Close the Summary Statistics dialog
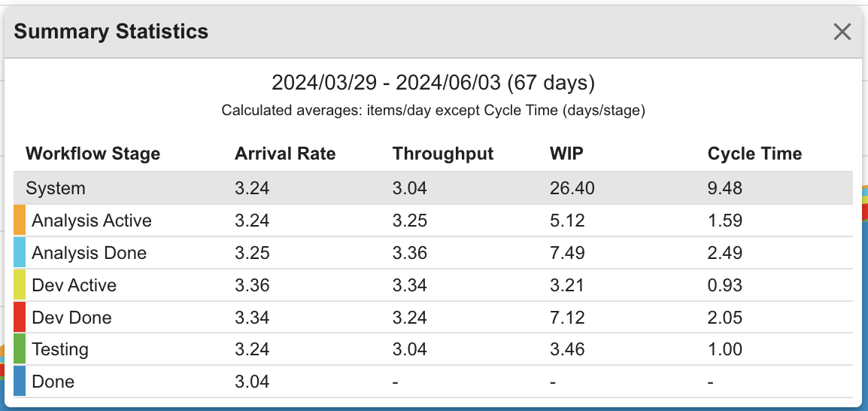The height and width of the screenshot is (411, 868). point(842,32)
